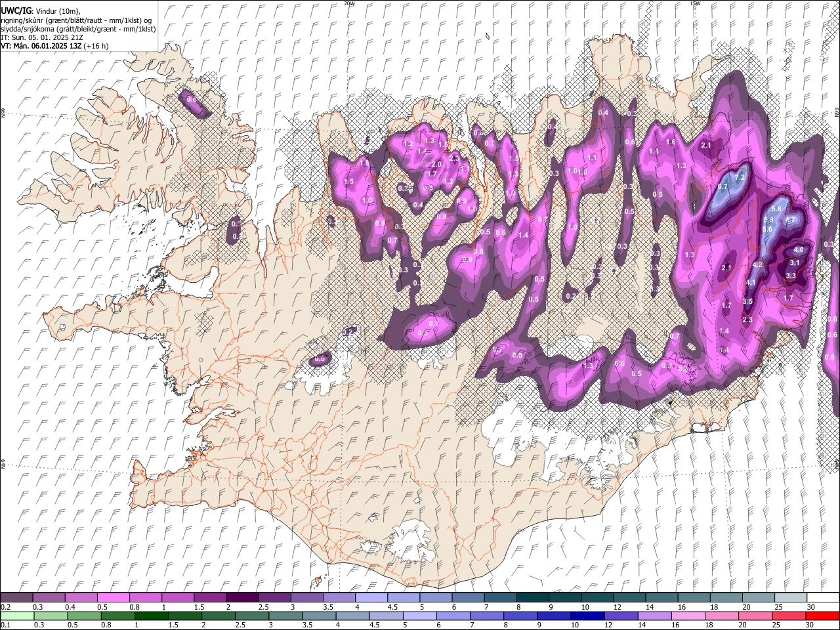The image size is (840, 630).
Task: Pick the slate blue swatch labeled 6, upper legend
Action: [x=469, y=598]
